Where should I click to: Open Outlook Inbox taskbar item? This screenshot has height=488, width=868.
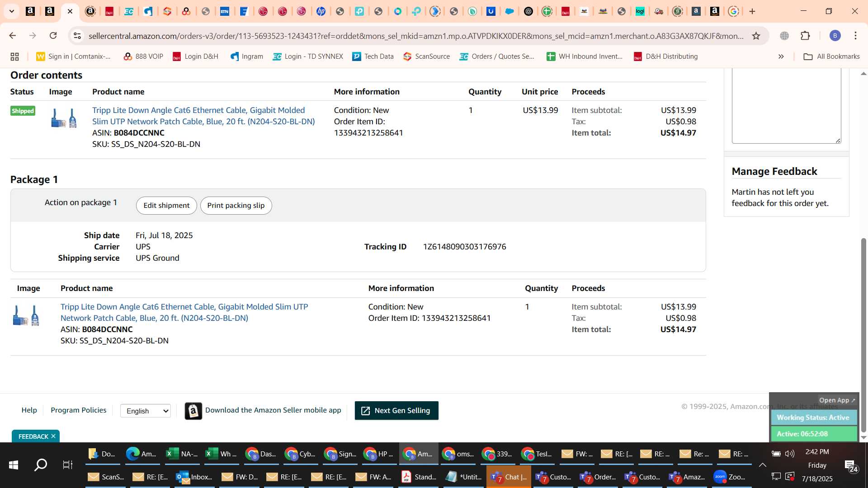point(194,477)
